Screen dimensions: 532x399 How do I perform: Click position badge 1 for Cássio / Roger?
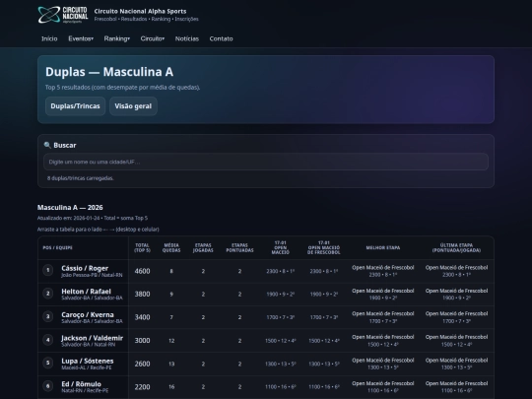point(48,270)
